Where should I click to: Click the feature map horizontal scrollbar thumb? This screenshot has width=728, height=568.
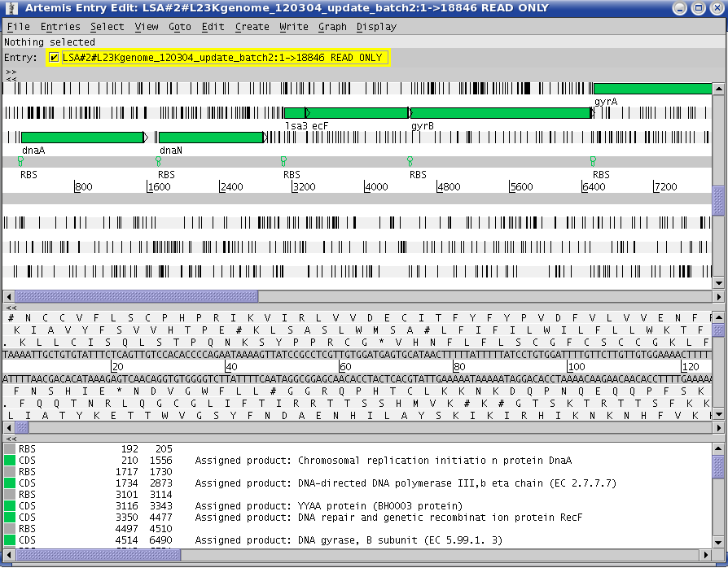click(x=137, y=296)
